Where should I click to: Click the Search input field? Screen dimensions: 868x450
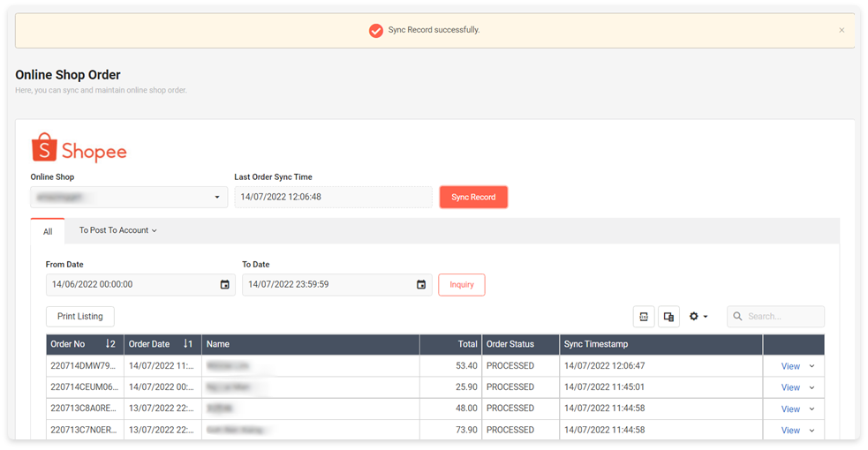click(x=783, y=317)
